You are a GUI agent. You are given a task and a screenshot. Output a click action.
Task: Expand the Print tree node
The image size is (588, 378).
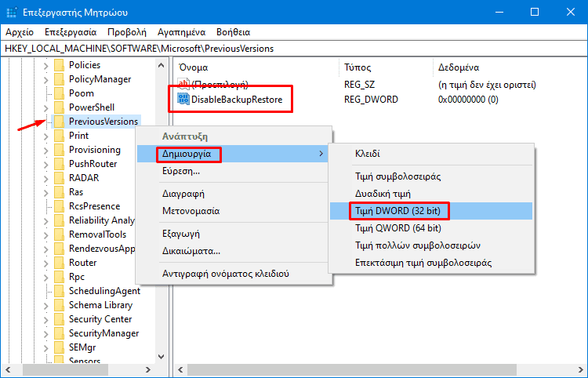click(x=46, y=136)
